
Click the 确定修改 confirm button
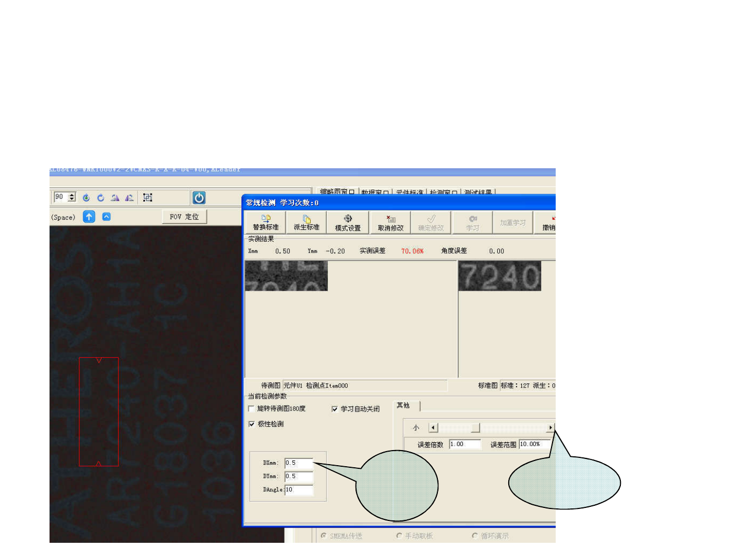431,222
